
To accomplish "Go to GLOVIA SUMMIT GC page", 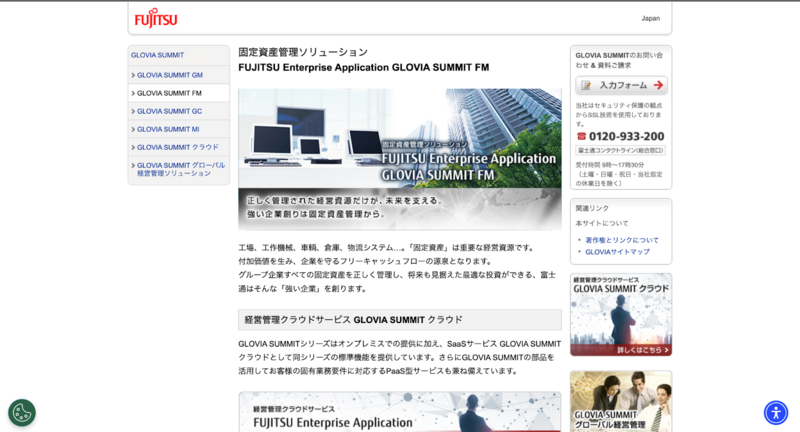I will [x=169, y=111].
